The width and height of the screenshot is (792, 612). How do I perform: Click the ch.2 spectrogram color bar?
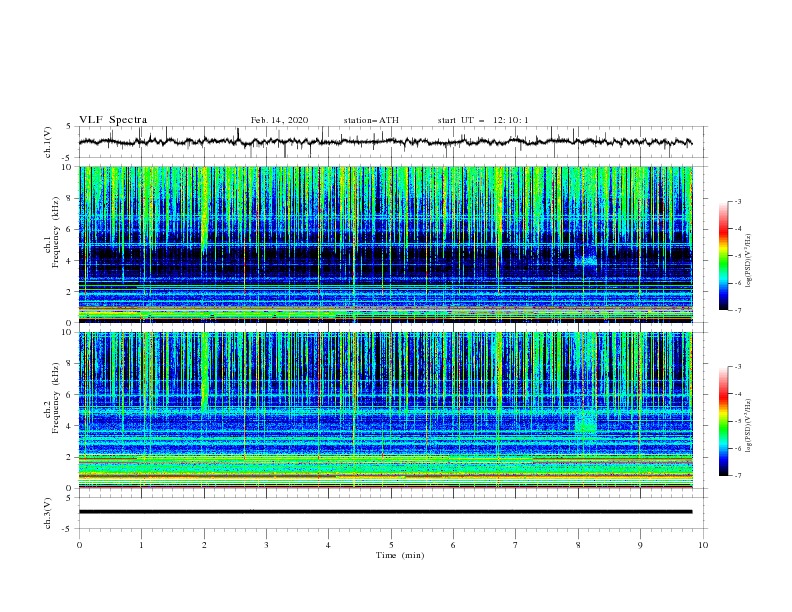[723, 421]
